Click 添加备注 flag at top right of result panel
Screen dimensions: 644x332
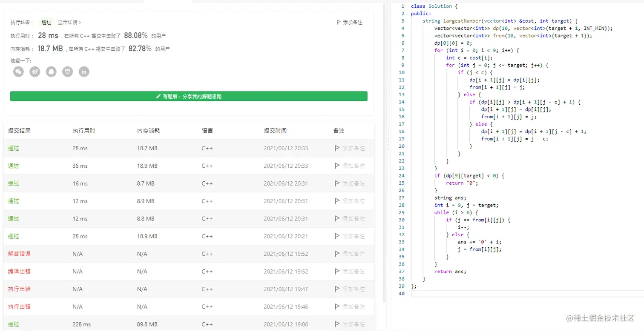coord(349,22)
